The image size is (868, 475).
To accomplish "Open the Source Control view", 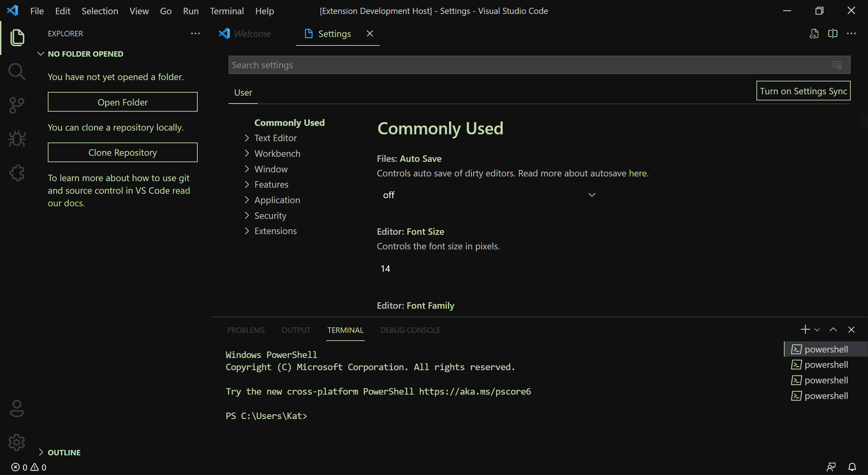I will (x=17, y=105).
